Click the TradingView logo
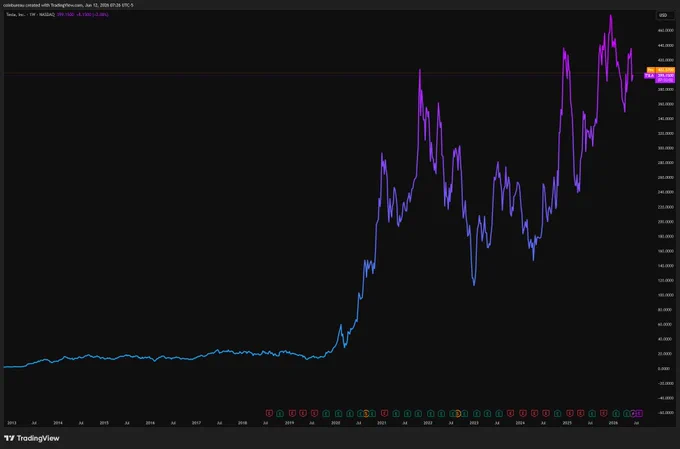Viewport: 680px width, 449px height. (x=32, y=438)
